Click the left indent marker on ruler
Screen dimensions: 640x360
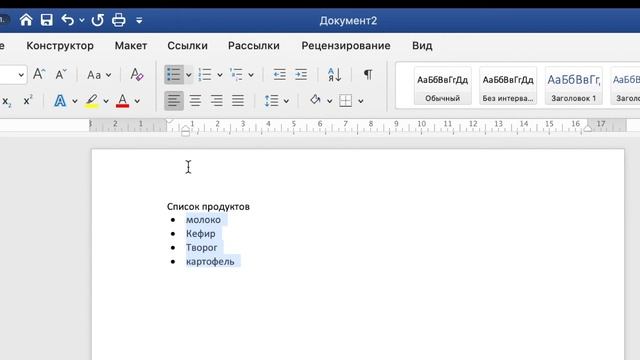coord(185,131)
